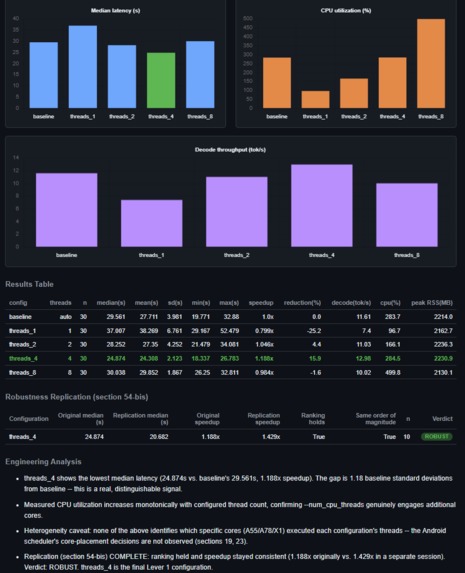Click the 'CPU utilization (%)' chart title
This screenshot has height=573, width=465.
(346, 11)
